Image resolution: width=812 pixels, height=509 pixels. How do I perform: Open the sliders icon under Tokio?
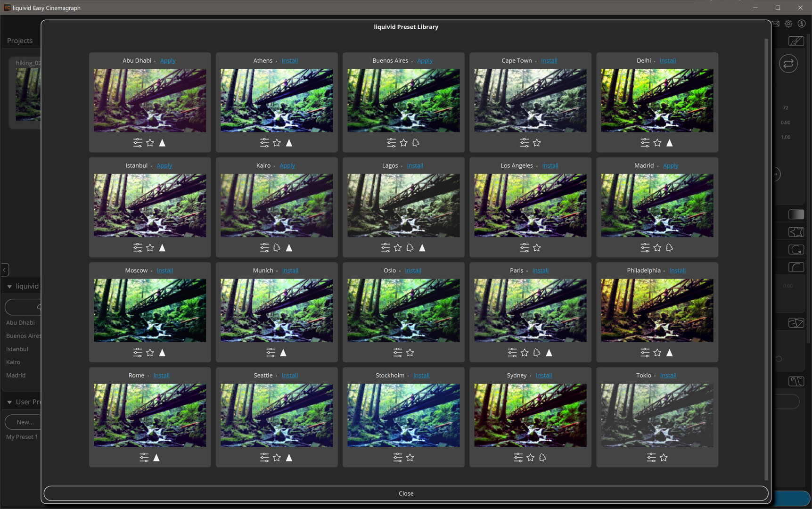coord(651,458)
